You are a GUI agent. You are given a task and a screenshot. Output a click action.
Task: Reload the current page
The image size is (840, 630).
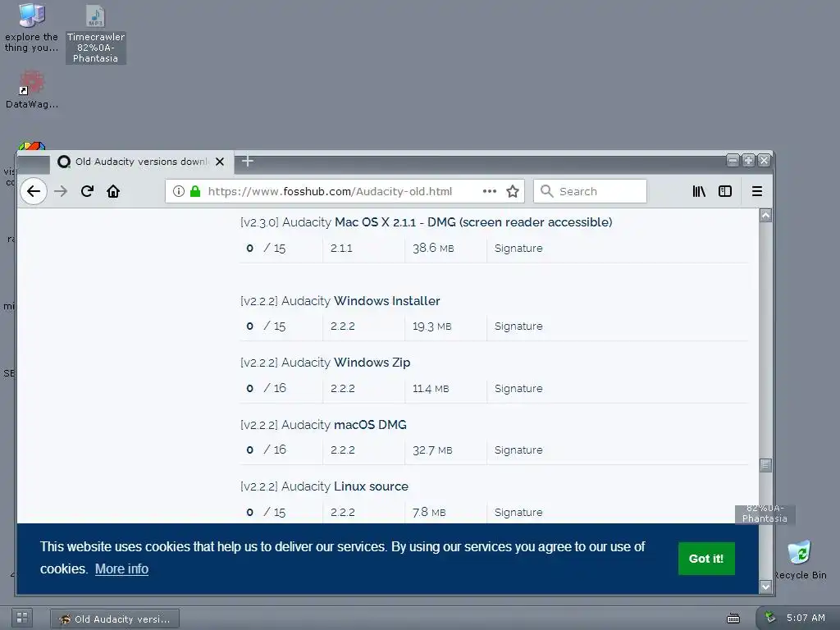[x=87, y=191]
